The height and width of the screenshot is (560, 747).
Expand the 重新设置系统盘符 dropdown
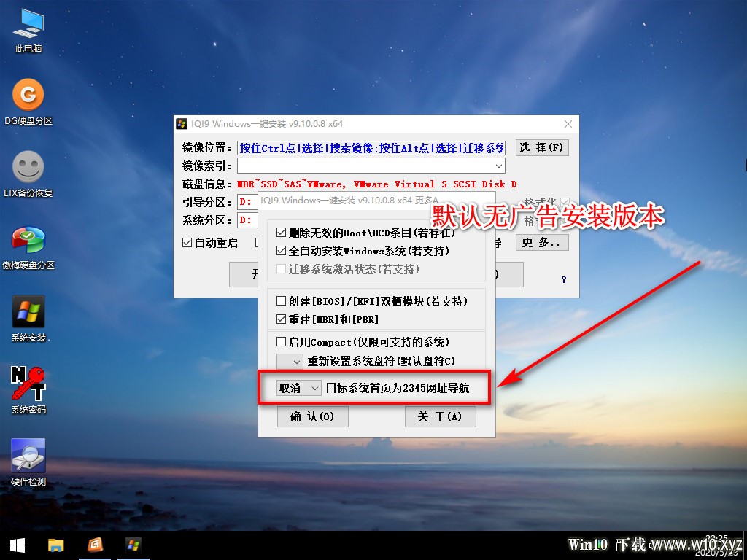[x=290, y=361]
